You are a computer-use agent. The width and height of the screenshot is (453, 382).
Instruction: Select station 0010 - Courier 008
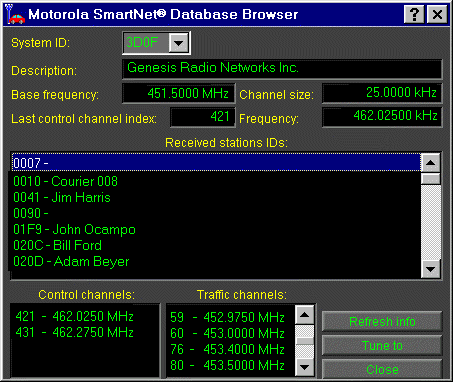216,181
